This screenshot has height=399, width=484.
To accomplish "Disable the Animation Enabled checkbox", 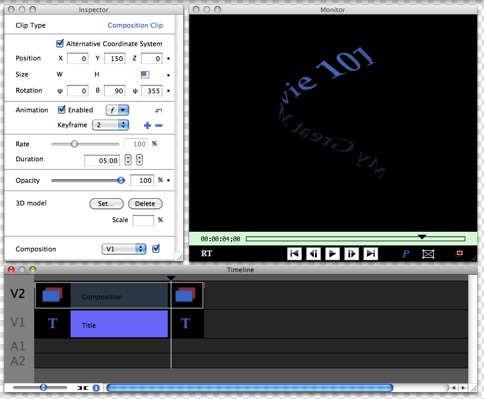I will click(x=62, y=110).
